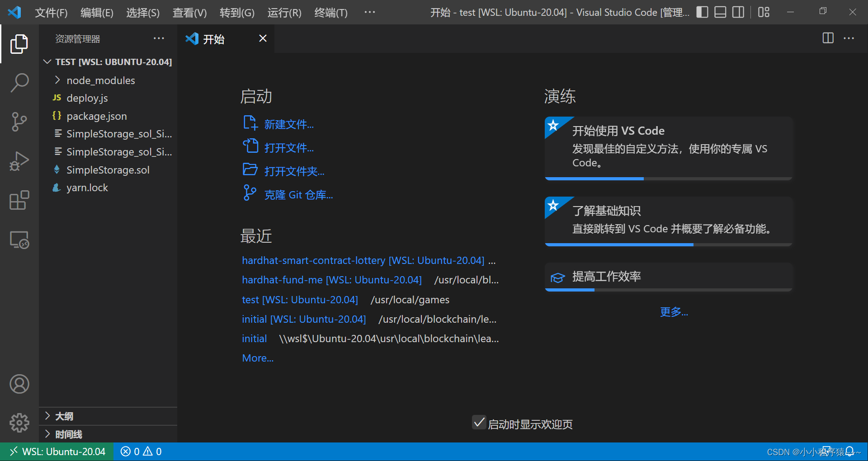This screenshot has width=868, height=461.
Task: Open recent hardhat-fund-me workspace
Action: 332,280
